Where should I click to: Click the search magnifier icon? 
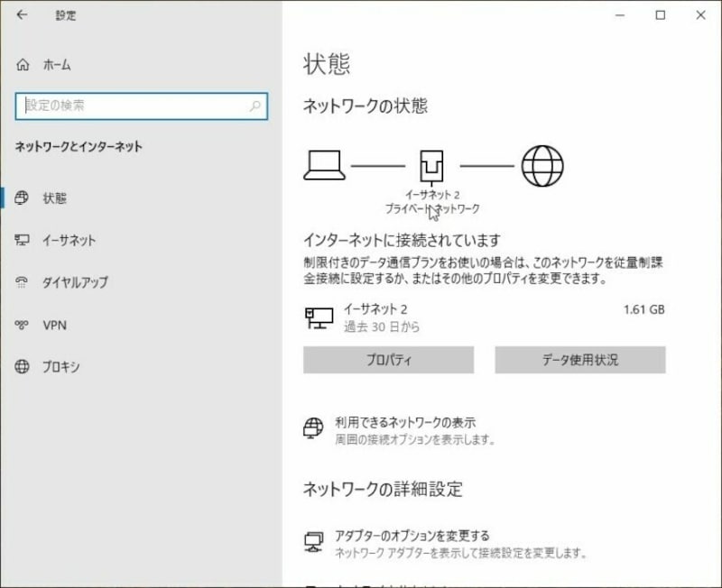[x=255, y=106]
